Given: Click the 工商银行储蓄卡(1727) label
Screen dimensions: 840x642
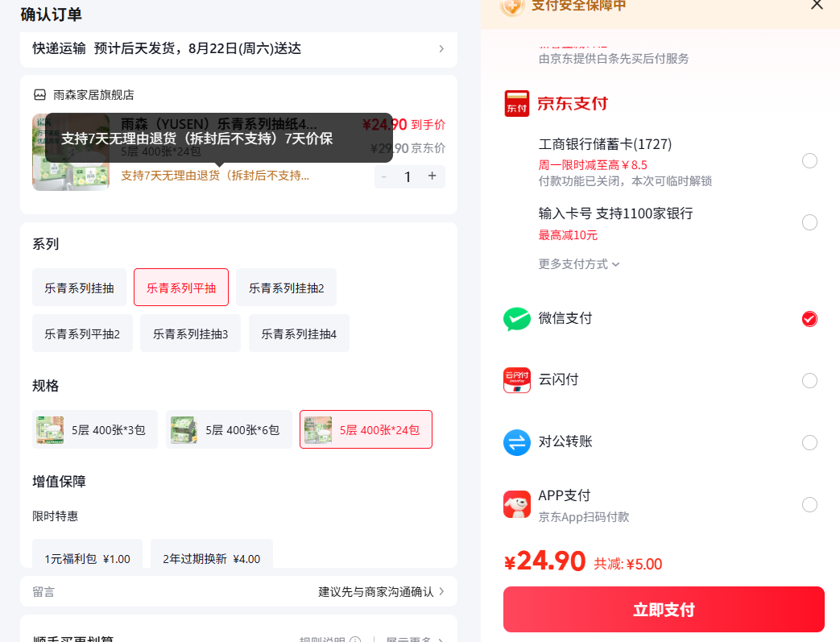Looking at the screenshot, I should [605, 144].
